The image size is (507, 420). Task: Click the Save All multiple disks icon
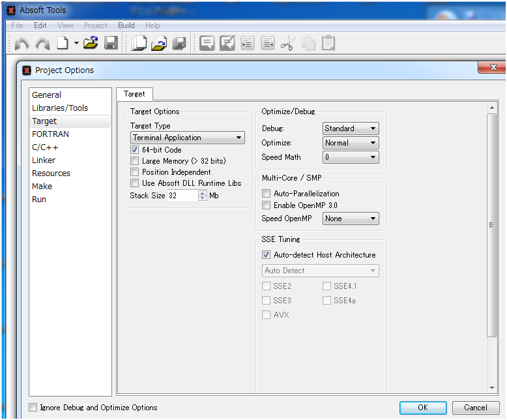coord(179,43)
